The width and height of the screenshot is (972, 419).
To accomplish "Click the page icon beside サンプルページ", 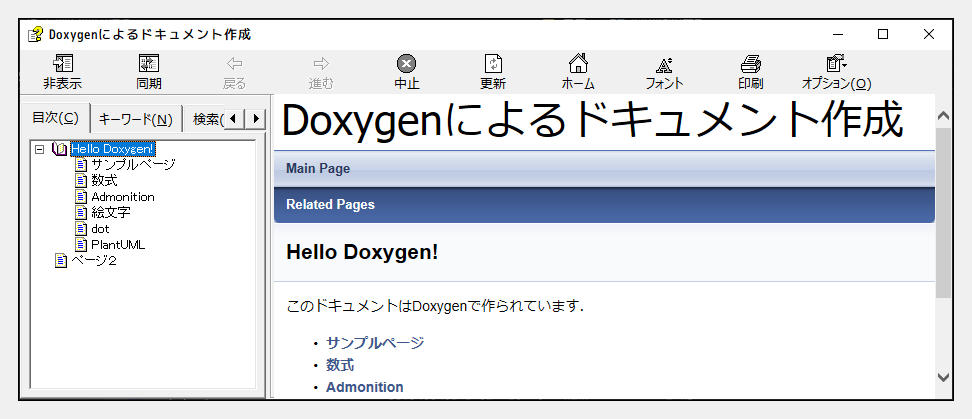I will (81, 165).
